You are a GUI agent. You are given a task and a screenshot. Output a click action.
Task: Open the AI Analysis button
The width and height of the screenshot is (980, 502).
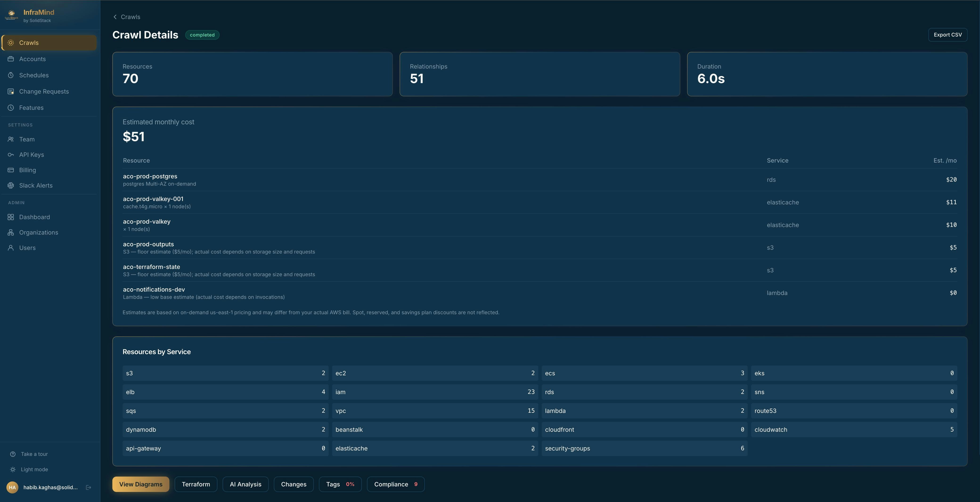[x=245, y=485]
